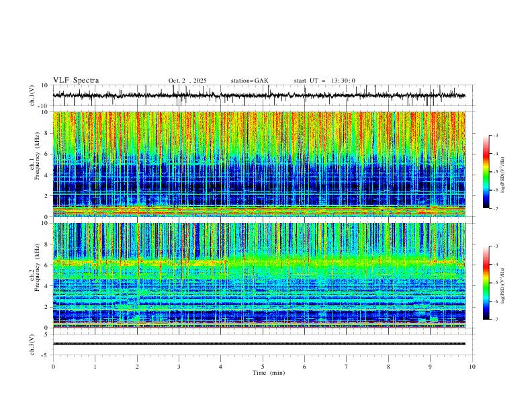Click time axis tick label "7"
This screenshot has width=532, height=411.
pos(347,367)
